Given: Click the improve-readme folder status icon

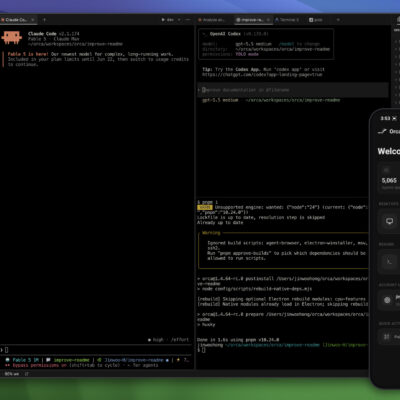Looking at the screenshot, I should coord(48,360).
